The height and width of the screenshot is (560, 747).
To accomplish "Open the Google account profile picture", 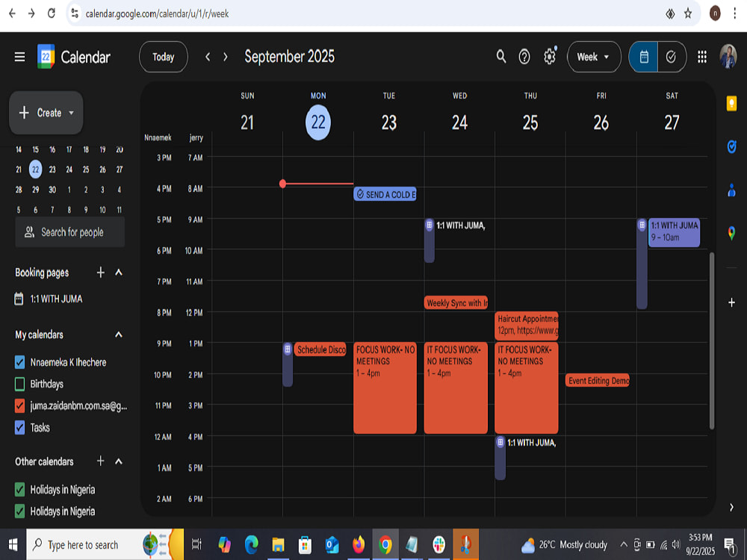I will [x=728, y=56].
